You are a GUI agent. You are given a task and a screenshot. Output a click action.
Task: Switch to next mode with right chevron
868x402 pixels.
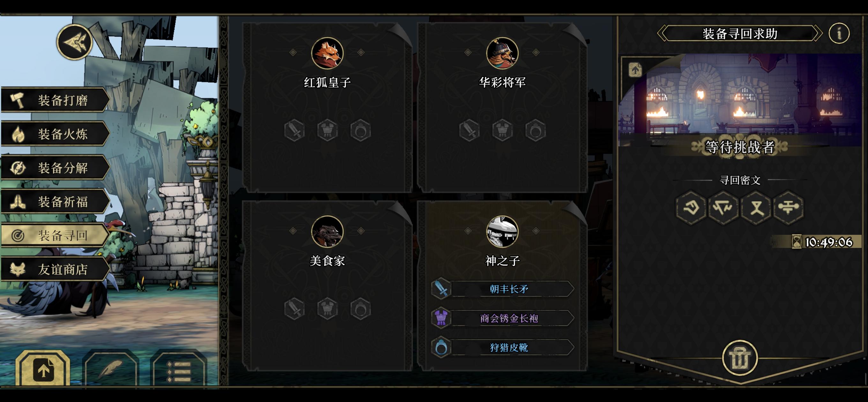click(x=818, y=33)
